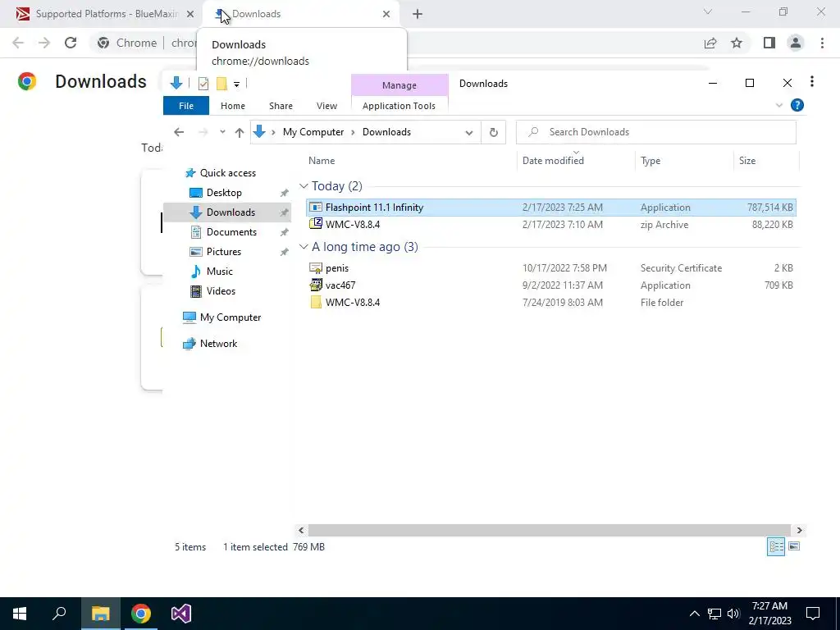Open Documents in the navigation pane
Image resolution: width=840 pixels, height=630 pixels.
231,232
